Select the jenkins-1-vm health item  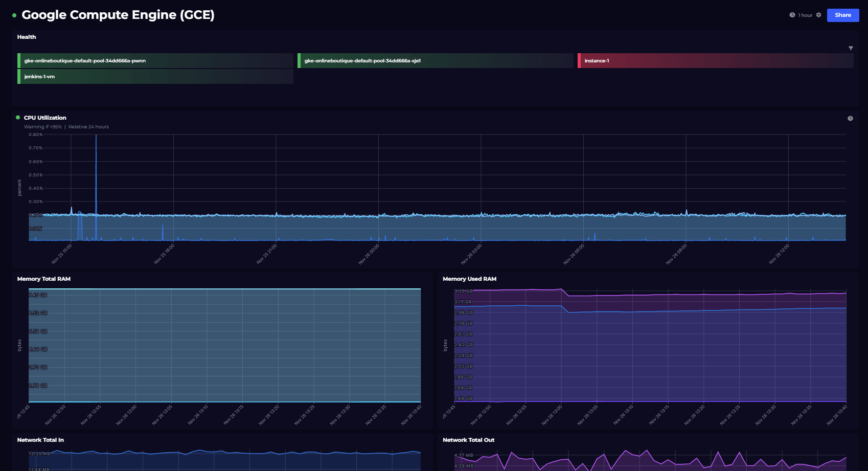tap(155, 77)
